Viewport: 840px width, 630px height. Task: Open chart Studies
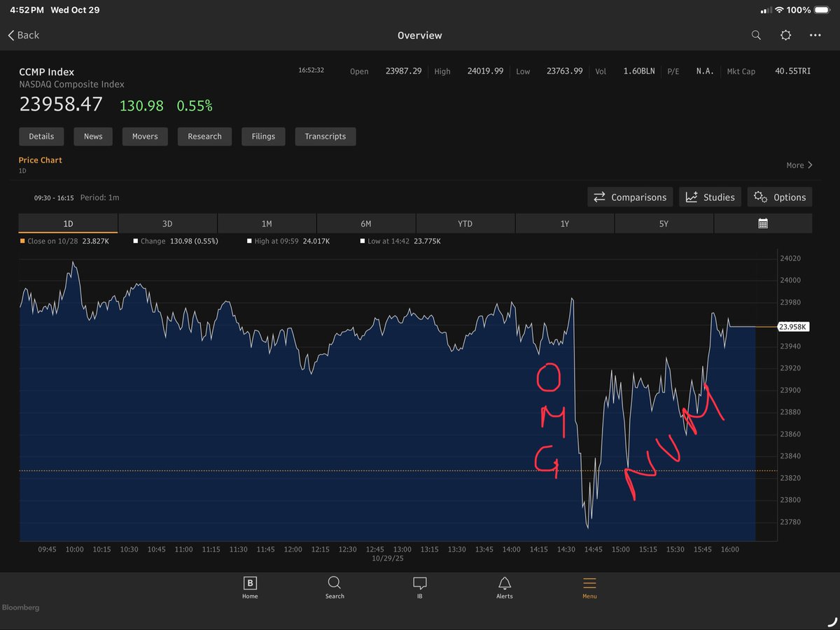pos(710,197)
